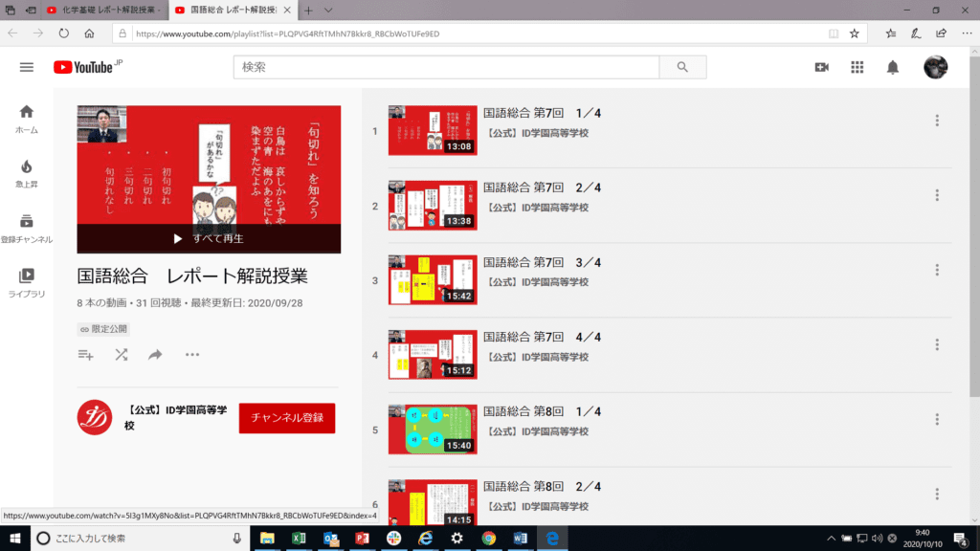Open the 15:42 video thumbnail

point(433,280)
